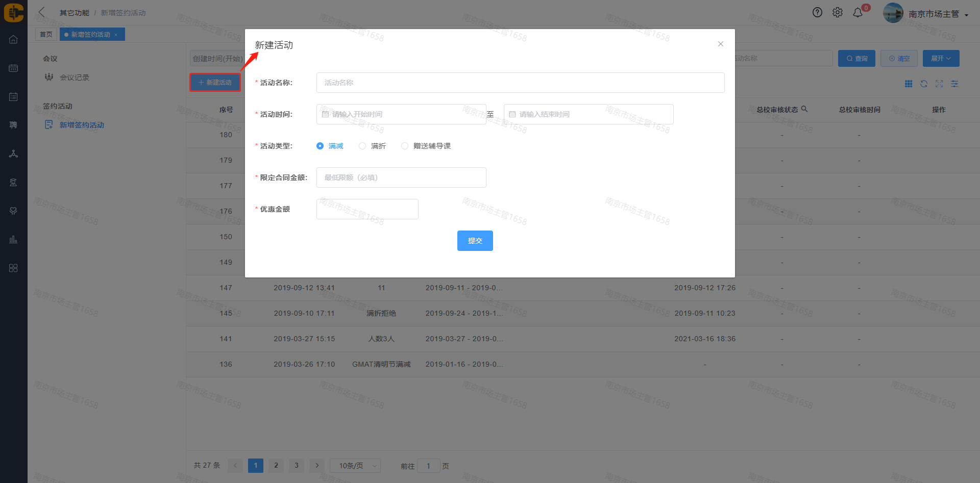The image size is (980, 483).
Task: Open the notification bell
Action: pyautogui.click(x=858, y=13)
